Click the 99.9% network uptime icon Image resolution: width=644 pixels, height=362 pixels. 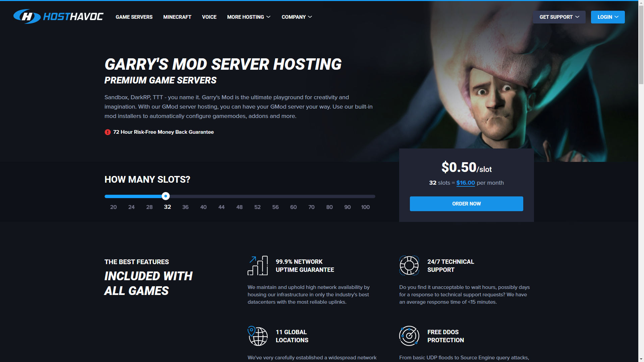[x=258, y=266]
